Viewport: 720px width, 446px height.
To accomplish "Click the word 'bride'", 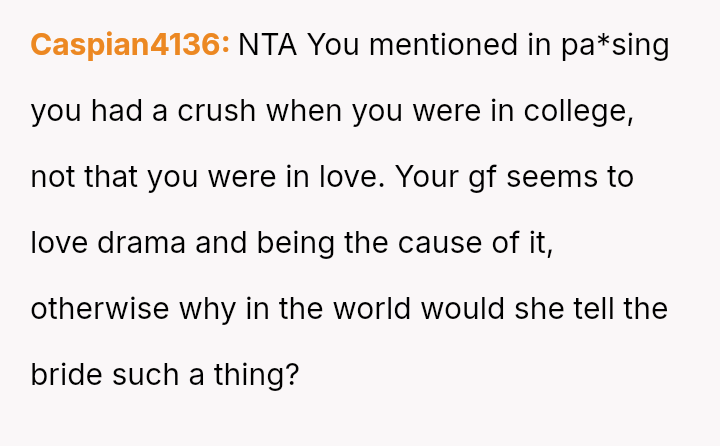I will tap(64, 374).
